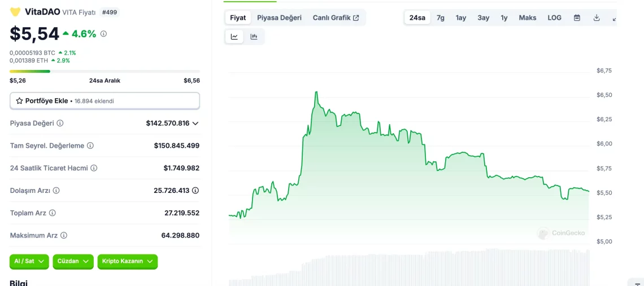Image resolution: width=644 pixels, height=286 pixels.
Task: Toggle LOG scale on the chart
Action: [x=554, y=17]
